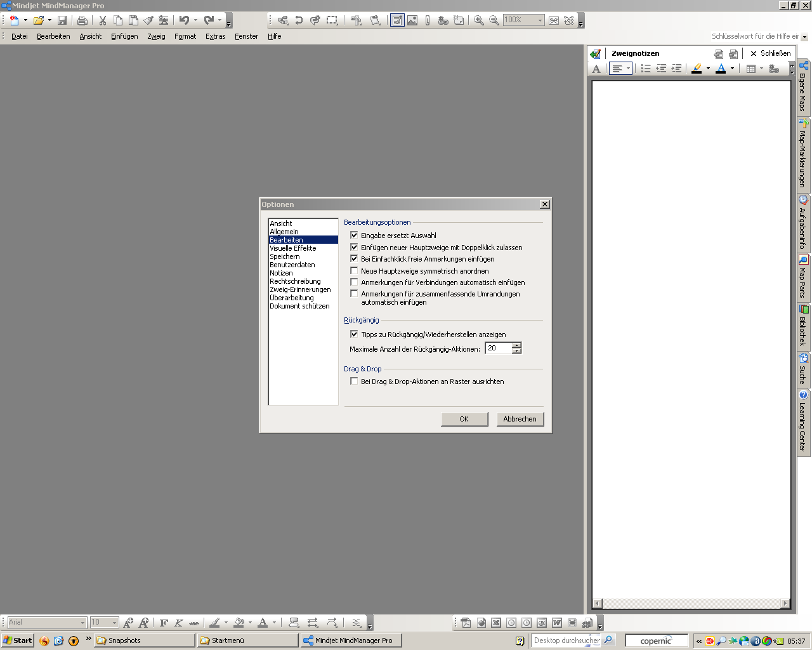Image resolution: width=812 pixels, height=650 pixels.
Task: Expand the Arial font name dropdown
Action: [x=82, y=623]
